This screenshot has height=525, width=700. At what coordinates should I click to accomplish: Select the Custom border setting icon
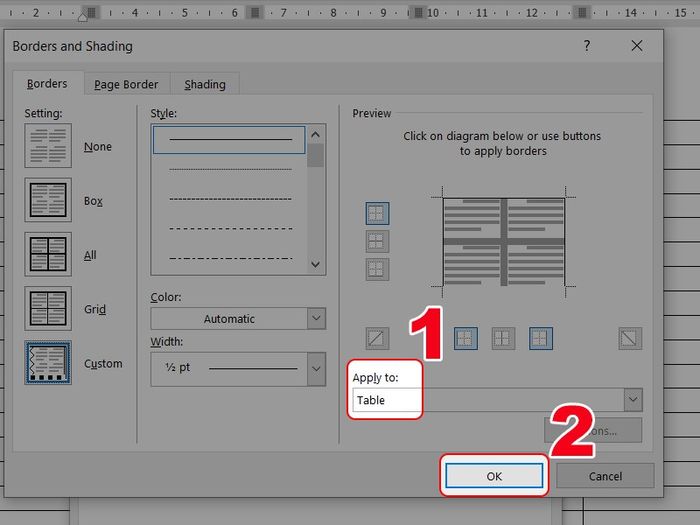pos(48,363)
